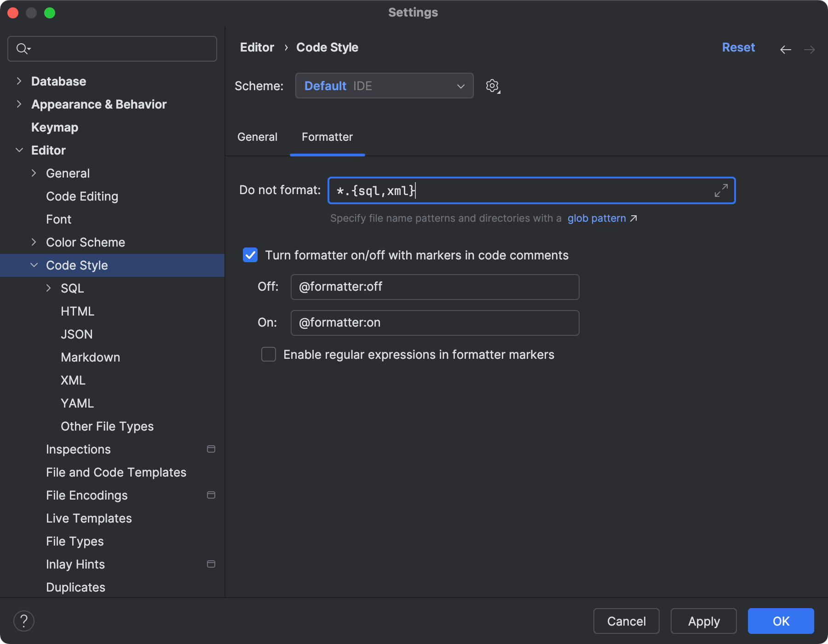Click the icon beside Inlay Hints
Screen dimensions: 828x644
point(211,564)
